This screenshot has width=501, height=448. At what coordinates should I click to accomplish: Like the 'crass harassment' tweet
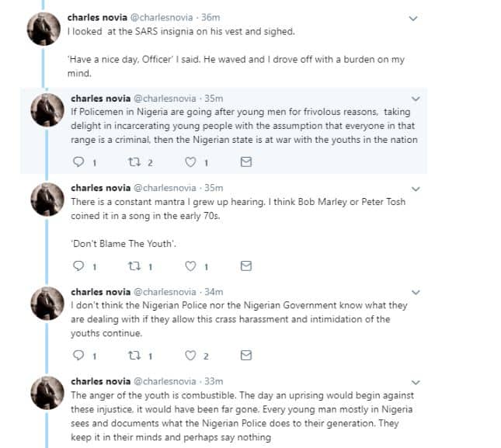(x=190, y=356)
